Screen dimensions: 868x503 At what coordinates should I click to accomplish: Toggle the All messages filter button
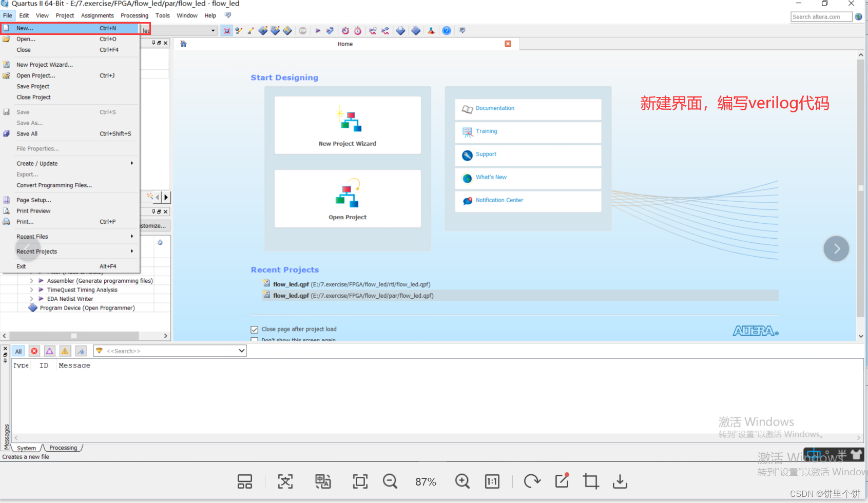18,351
